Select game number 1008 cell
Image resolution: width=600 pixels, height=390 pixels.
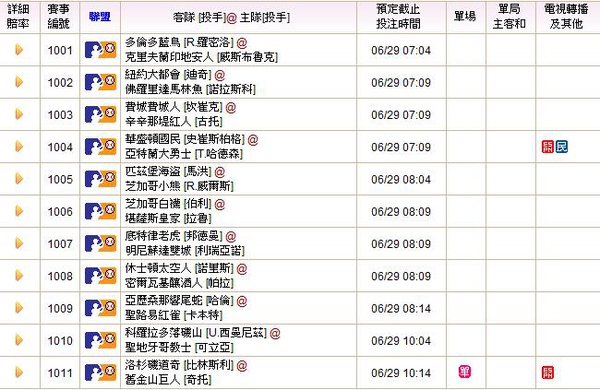(x=60, y=276)
